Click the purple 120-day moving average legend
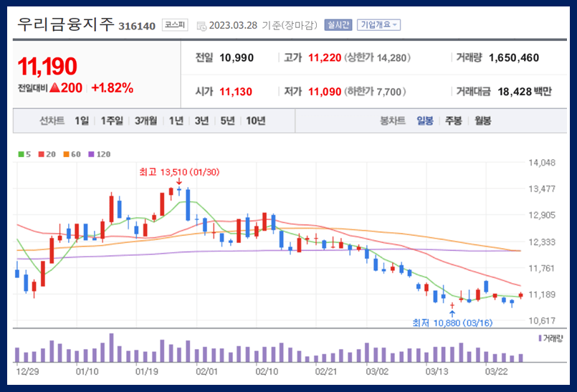 point(100,154)
